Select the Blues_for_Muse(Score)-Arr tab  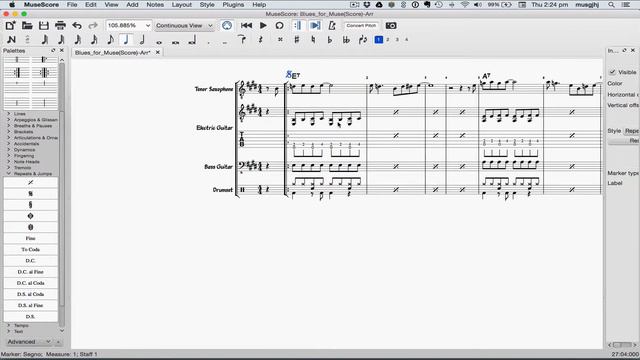[x=113, y=52]
